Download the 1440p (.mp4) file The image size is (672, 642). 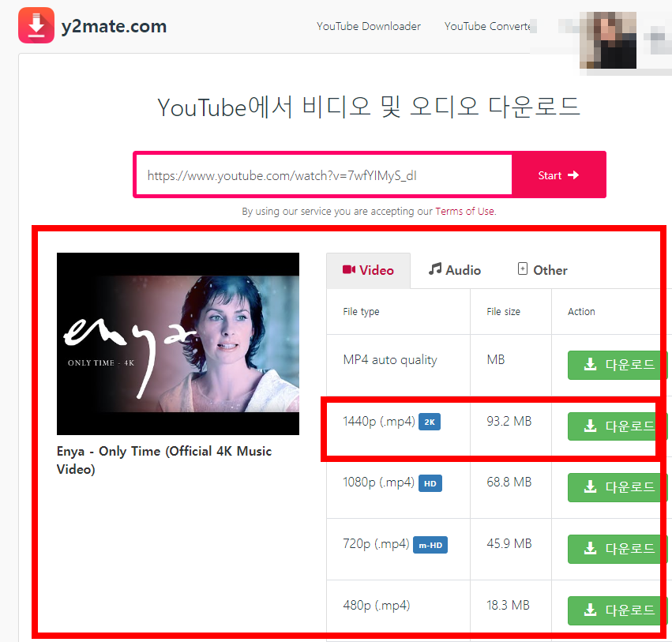pyautogui.click(x=618, y=426)
